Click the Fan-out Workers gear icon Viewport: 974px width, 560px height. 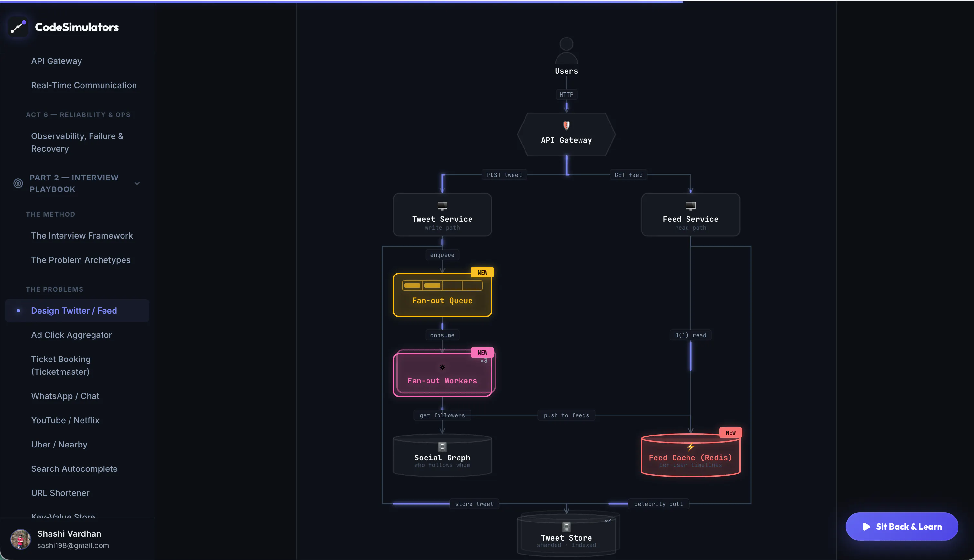[x=442, y=367]
